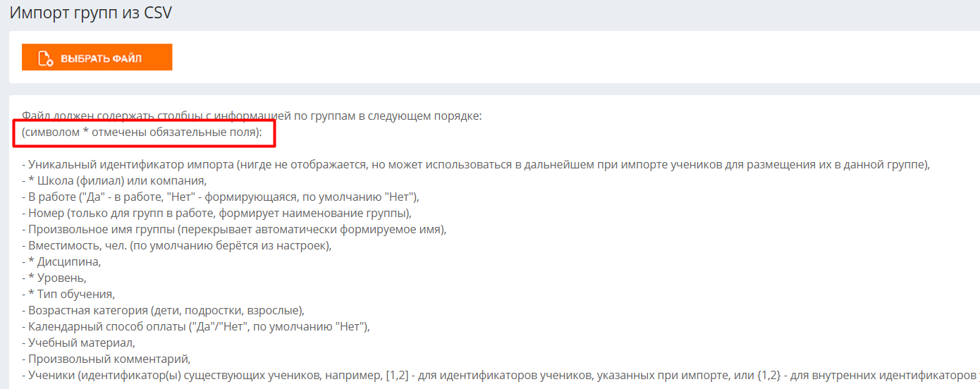
Task: Click the line Учебный материал
Action: (x=78, y=342)
